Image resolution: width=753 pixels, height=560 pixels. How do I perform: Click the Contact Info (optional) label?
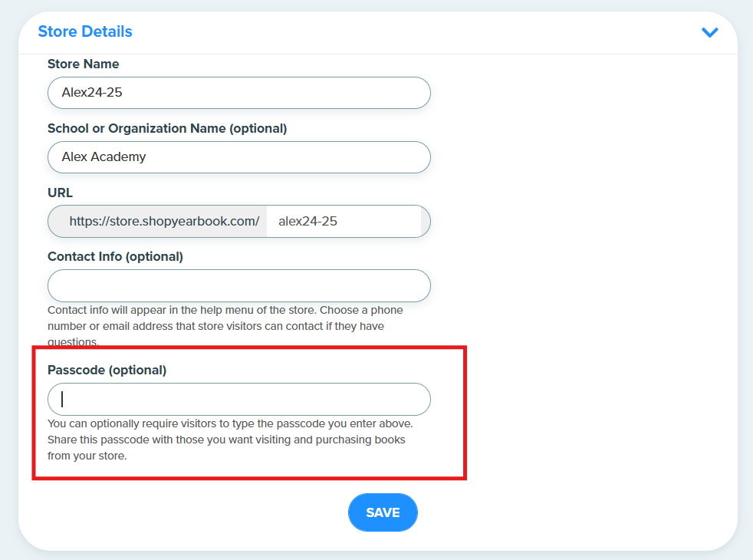pos(115,257)
